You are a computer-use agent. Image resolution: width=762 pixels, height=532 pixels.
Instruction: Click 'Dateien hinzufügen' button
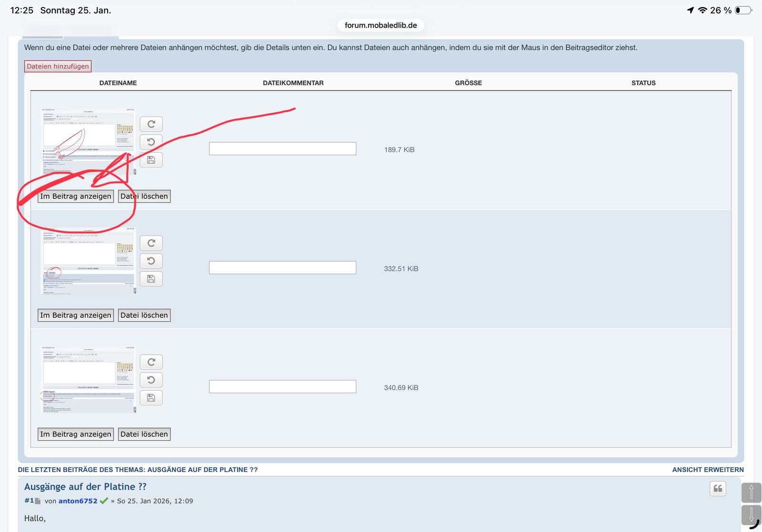tap(58, 66)
